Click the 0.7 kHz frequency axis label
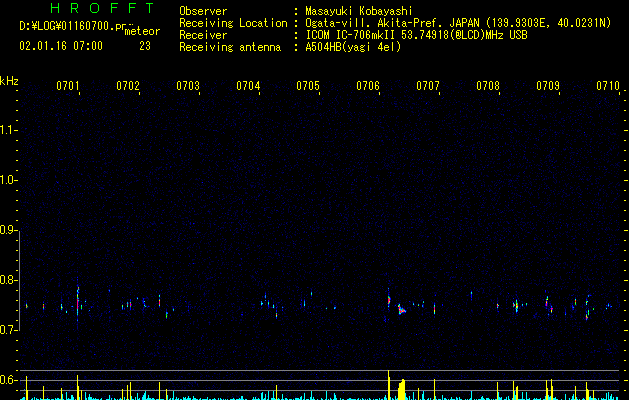Screen dimensions: 629x400 (x=8, y=330)
